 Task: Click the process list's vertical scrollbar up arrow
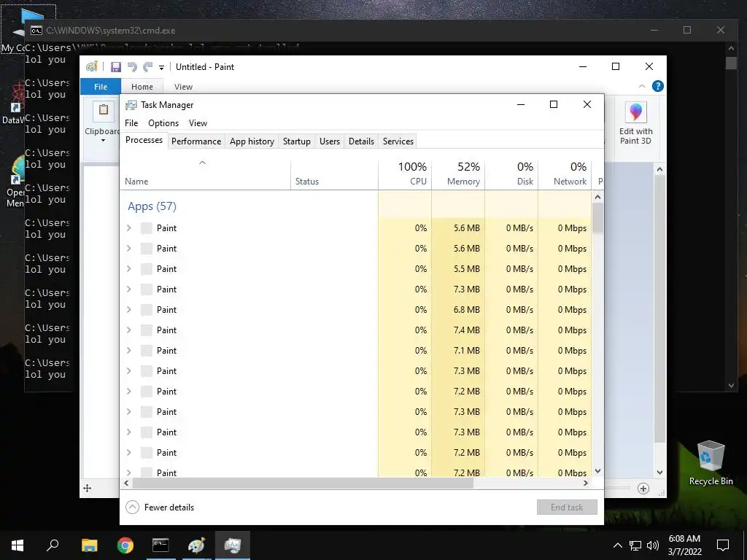598,197
